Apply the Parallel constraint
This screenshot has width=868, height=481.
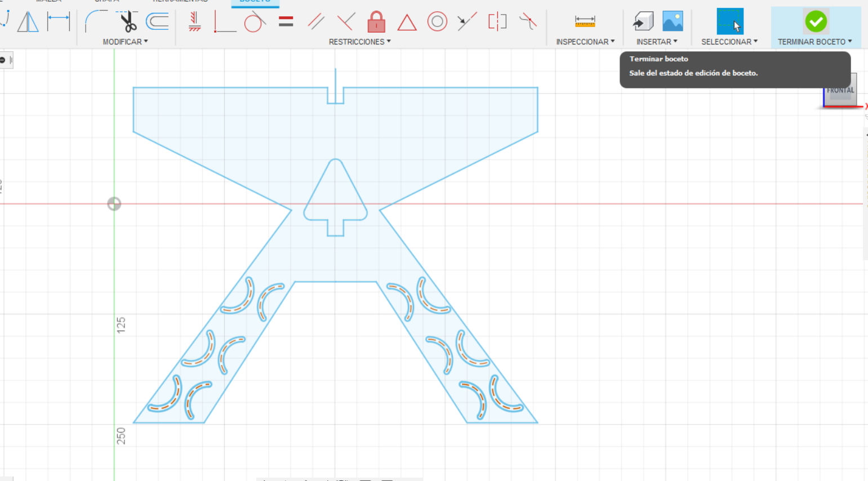(316, 21)
